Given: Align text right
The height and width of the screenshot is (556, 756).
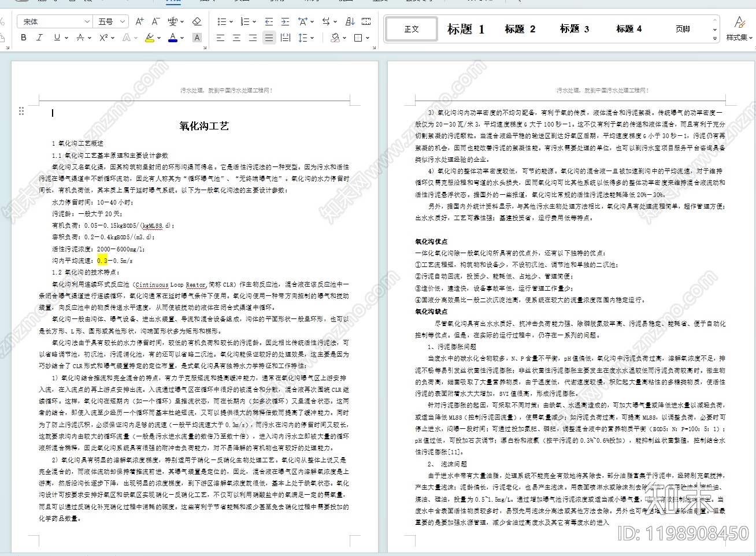Looking at the screenshot, I should coord(253,38).
